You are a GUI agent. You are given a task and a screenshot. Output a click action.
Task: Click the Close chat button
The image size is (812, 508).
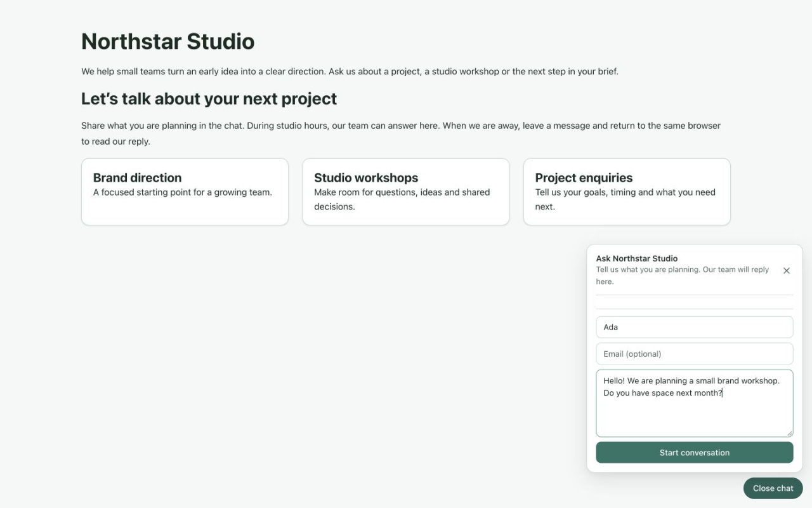(773, 488)
